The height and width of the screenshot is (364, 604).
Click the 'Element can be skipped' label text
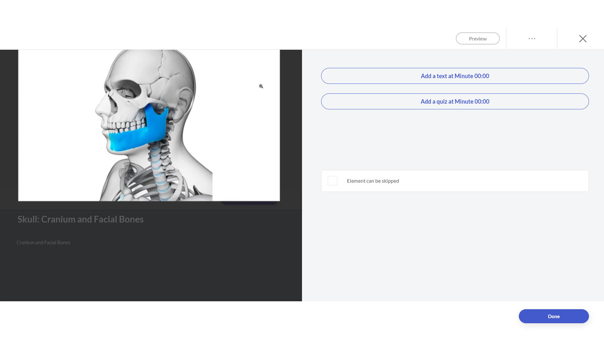click(373, 181)
